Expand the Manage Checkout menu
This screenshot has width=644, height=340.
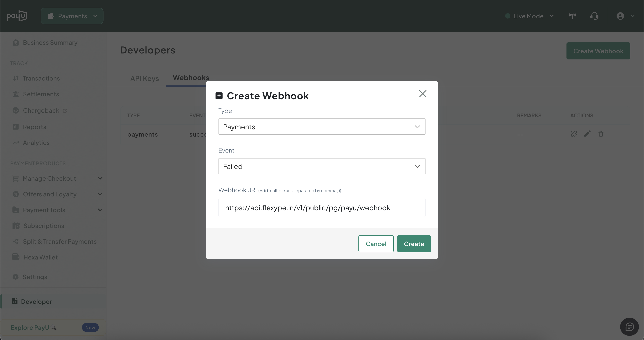(x=57, y=179)
